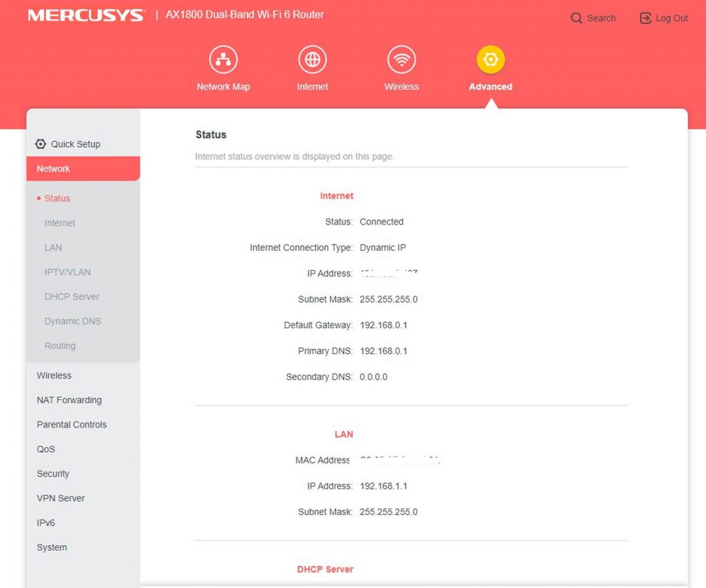Open Quick Setup in the sidebar

coord(75,144)
